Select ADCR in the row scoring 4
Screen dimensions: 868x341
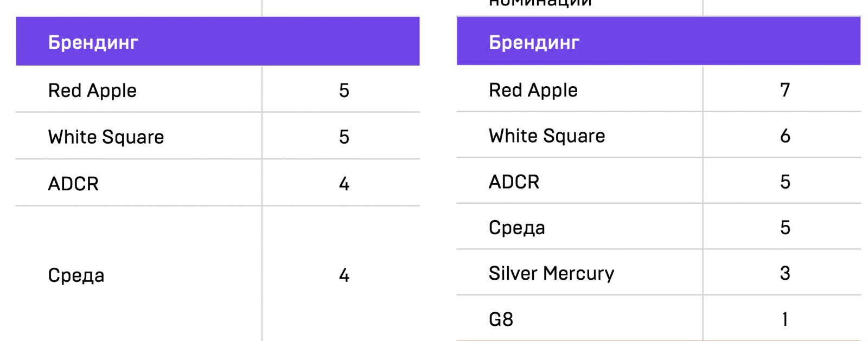(73, 184)
